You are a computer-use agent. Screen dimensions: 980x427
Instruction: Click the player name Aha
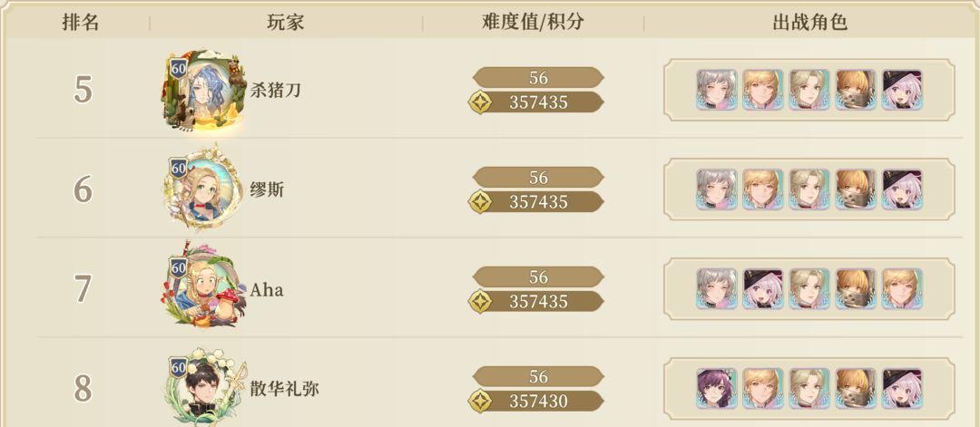pyautogui.click(x=267, y=290)
